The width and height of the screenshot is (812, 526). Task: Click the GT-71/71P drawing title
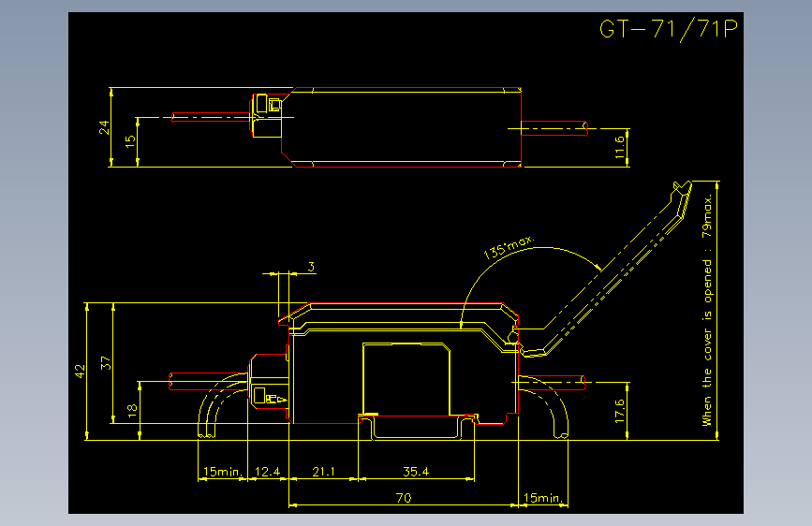(668, 30)
